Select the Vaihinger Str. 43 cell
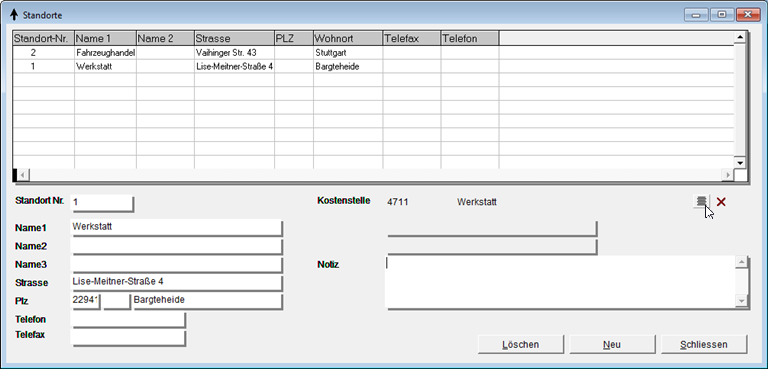 point(234,52)
